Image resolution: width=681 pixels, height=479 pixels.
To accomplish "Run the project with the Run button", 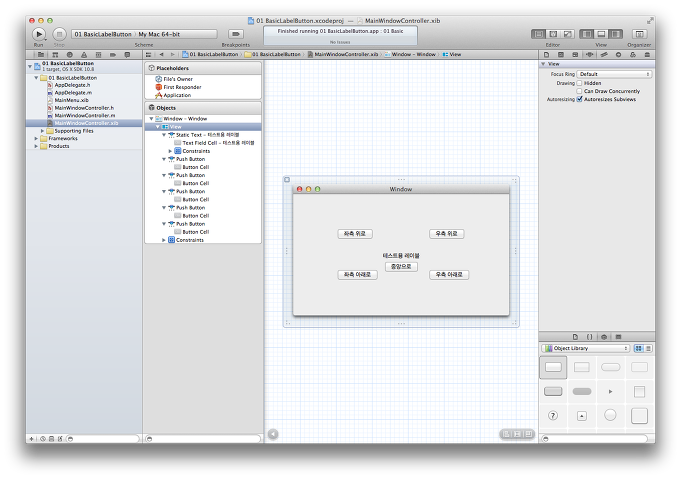I will [x=39, y=34].
